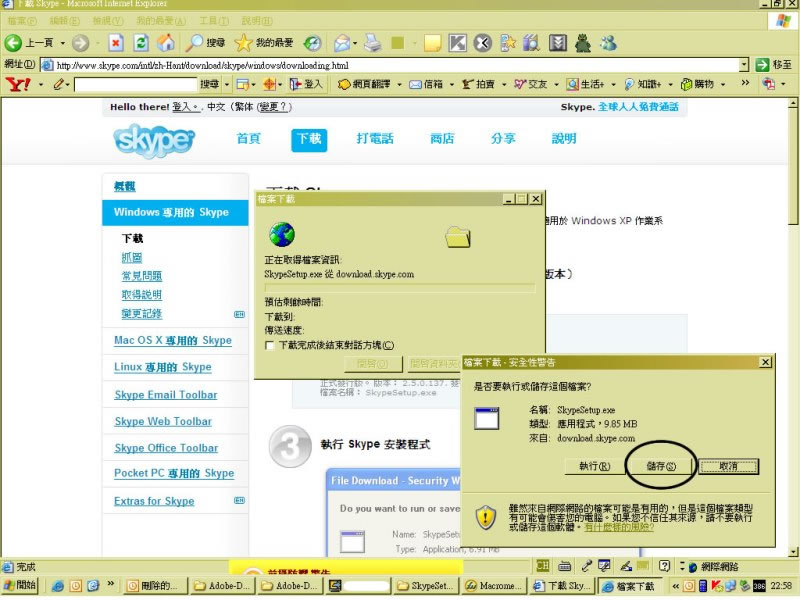
Task: Click the language bar help question-mark icon
Action: 664,565
